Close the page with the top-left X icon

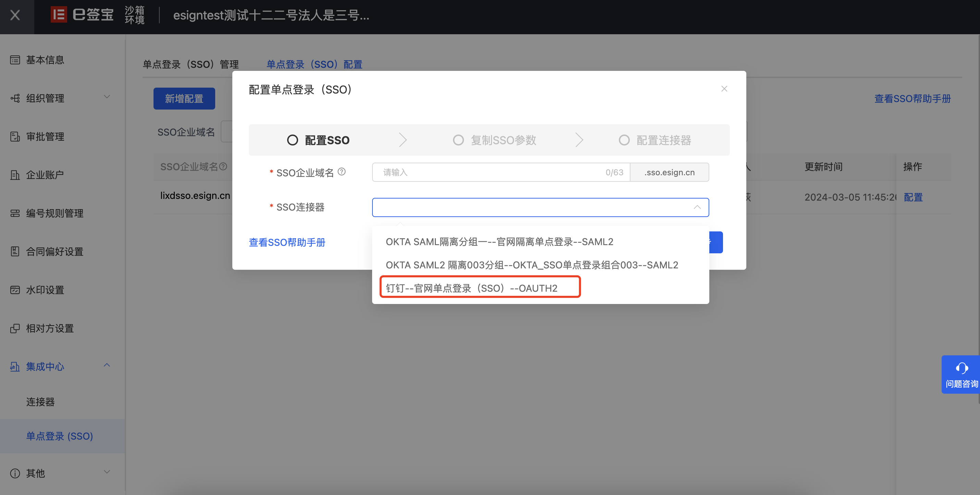[15, 15]
